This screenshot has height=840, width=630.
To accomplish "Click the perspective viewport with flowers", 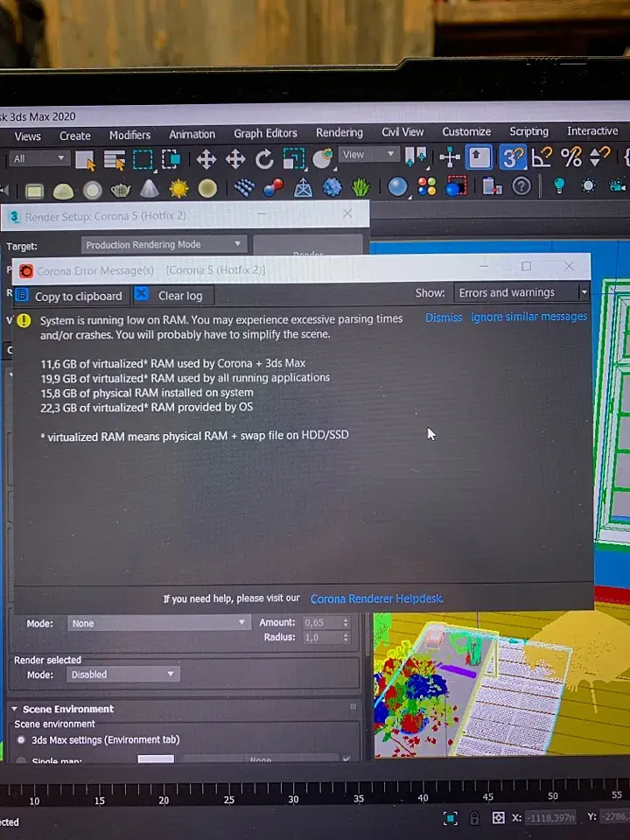I will pyautogui.click(x=501, y=684).
